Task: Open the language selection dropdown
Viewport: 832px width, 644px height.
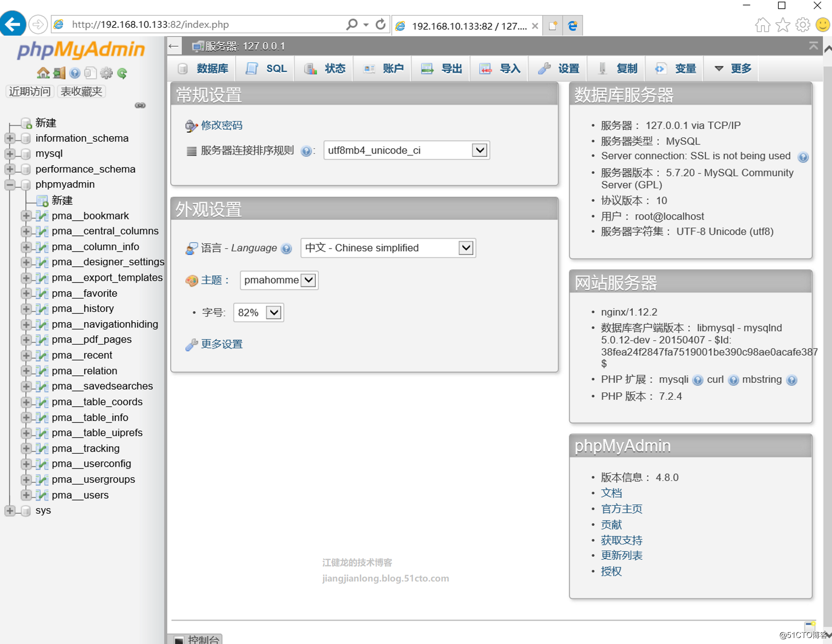Action: point(388,248)
